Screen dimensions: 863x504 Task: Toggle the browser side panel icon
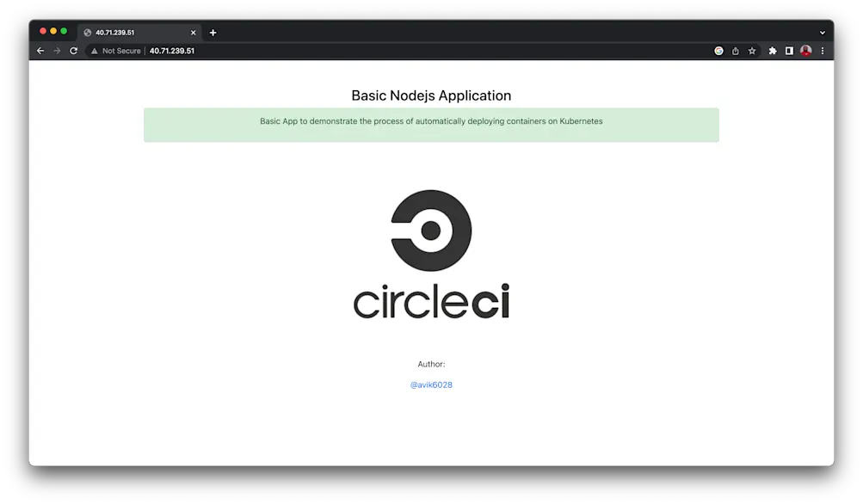[789, 51]
